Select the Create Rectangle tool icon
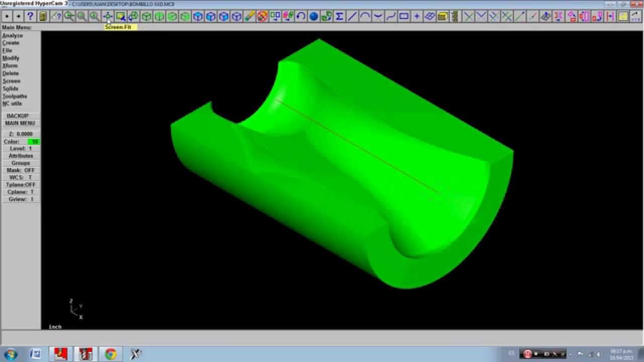The image size is (644, 362). coord(404,17)
